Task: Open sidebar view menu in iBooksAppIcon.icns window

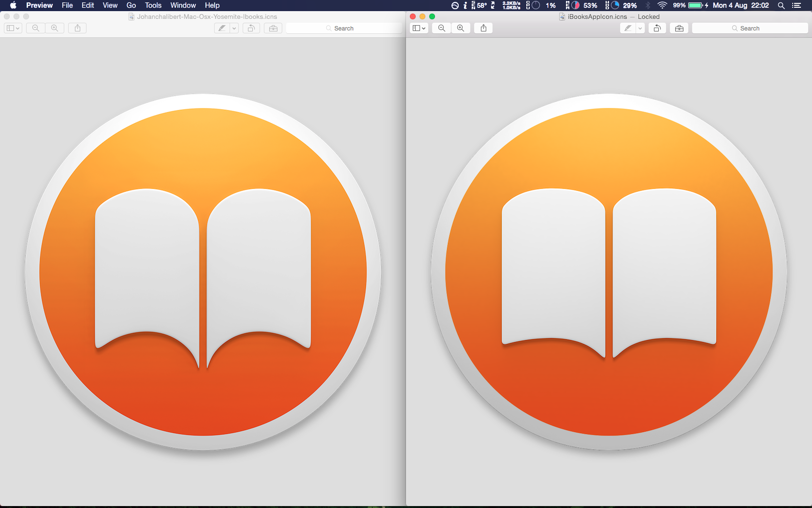Action: (419, 28)
